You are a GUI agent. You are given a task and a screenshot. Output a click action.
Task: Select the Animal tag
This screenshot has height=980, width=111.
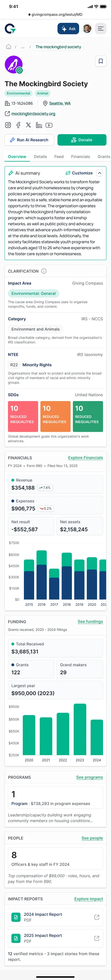42,93
